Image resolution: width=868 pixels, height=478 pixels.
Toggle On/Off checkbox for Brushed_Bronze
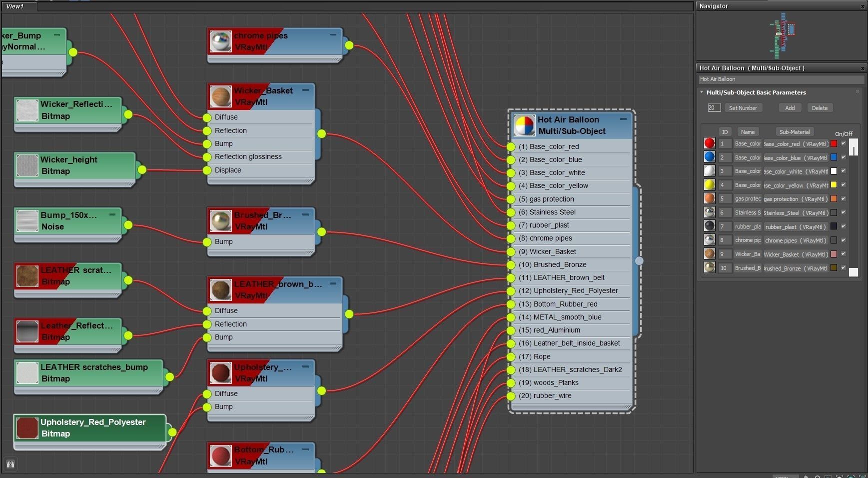844,268
